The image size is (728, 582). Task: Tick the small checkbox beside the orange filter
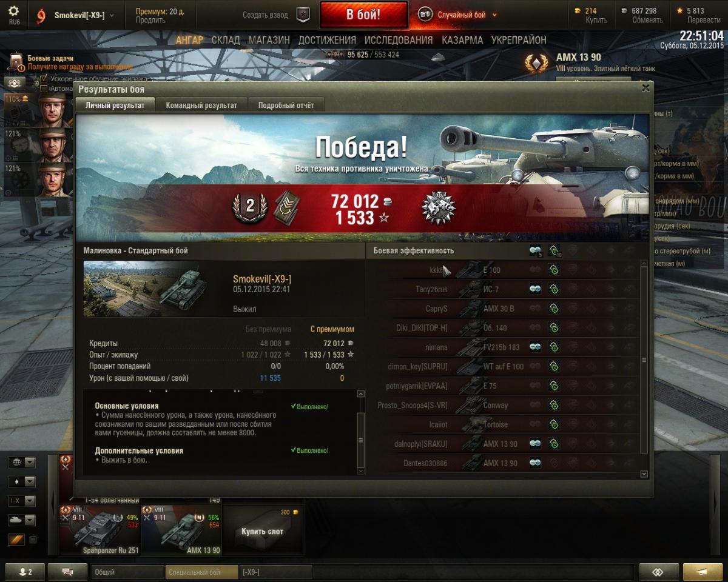[x=33, y=540]
